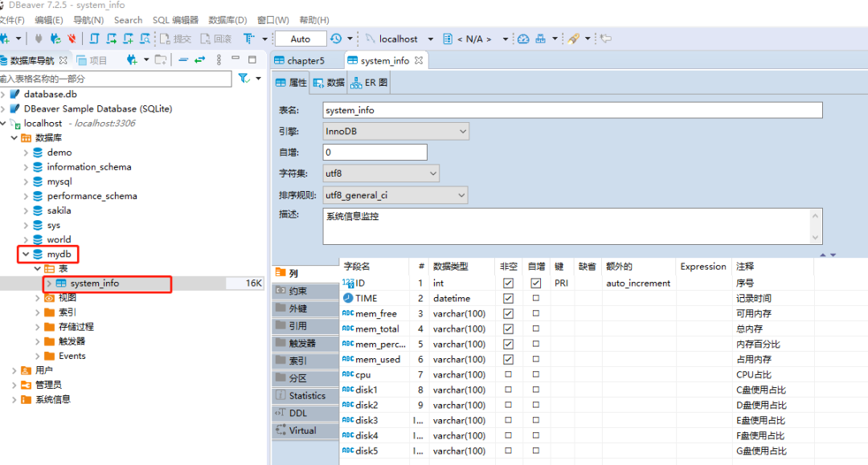868x465 pixels.
Task: Open localhost connection dropdown in toolbar
Action: coord(431,39)
